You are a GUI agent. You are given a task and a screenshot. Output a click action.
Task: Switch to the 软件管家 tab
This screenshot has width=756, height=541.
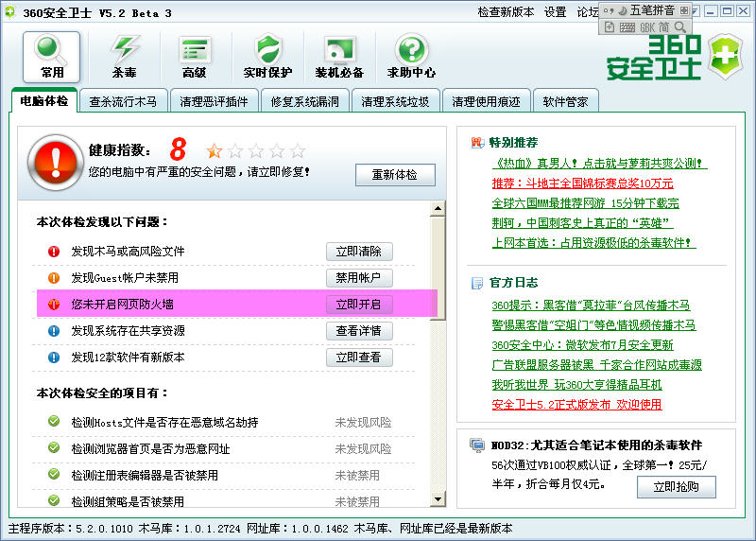click(x=565, y=101)
